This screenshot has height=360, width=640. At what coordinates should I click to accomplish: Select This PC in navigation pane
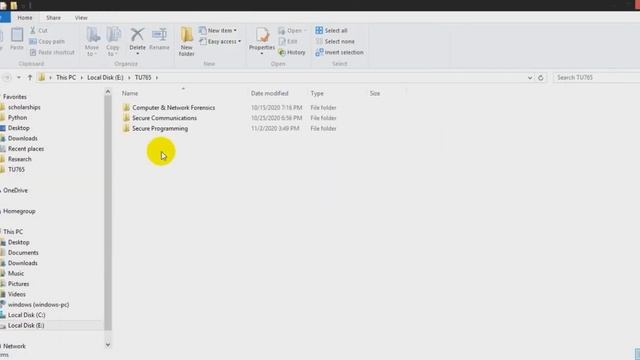[13, 232]
